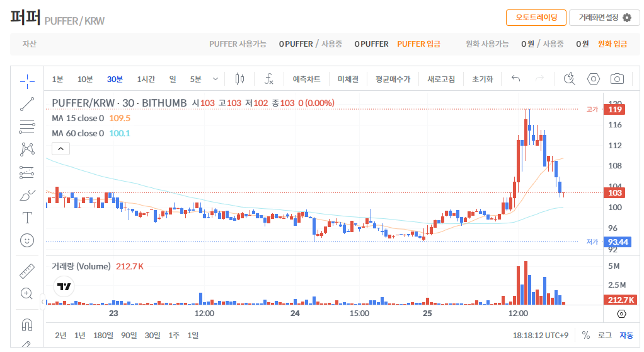644x352 pixels.
Task: Click the PUFFER deposit link
Action: coord(418,44)
